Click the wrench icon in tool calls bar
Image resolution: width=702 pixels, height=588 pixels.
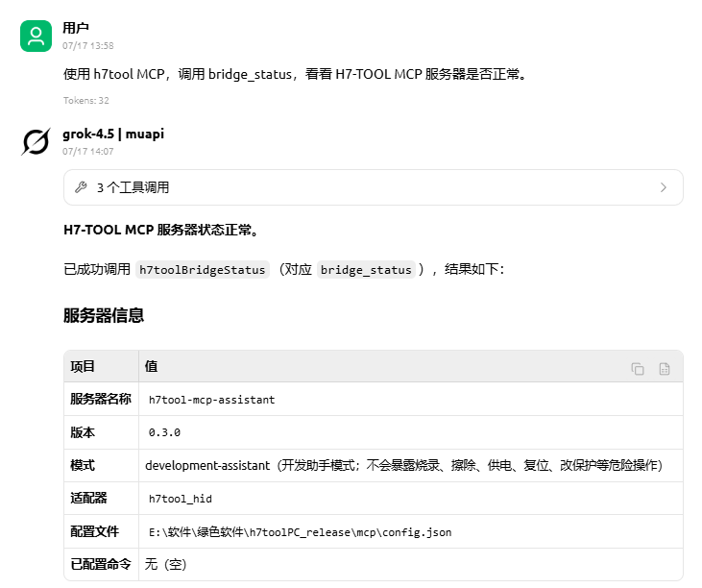(x=81, y=187)
